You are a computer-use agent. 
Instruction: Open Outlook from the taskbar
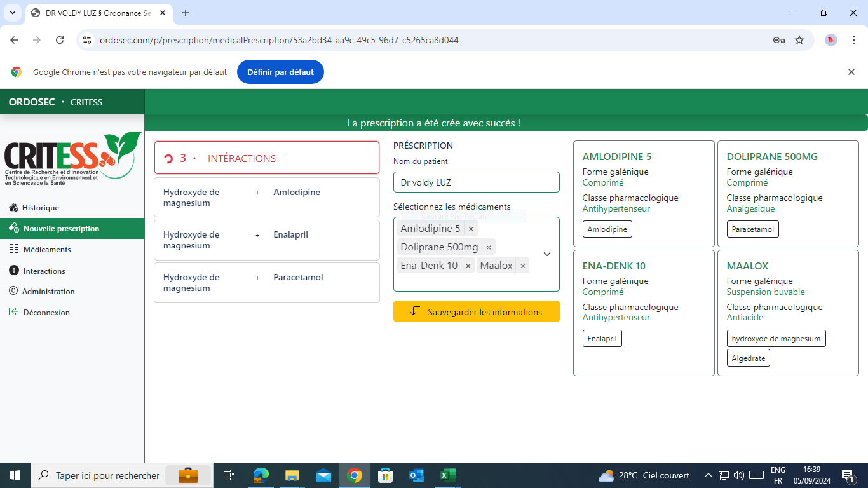pyautogui.click(x=417, y=475)
